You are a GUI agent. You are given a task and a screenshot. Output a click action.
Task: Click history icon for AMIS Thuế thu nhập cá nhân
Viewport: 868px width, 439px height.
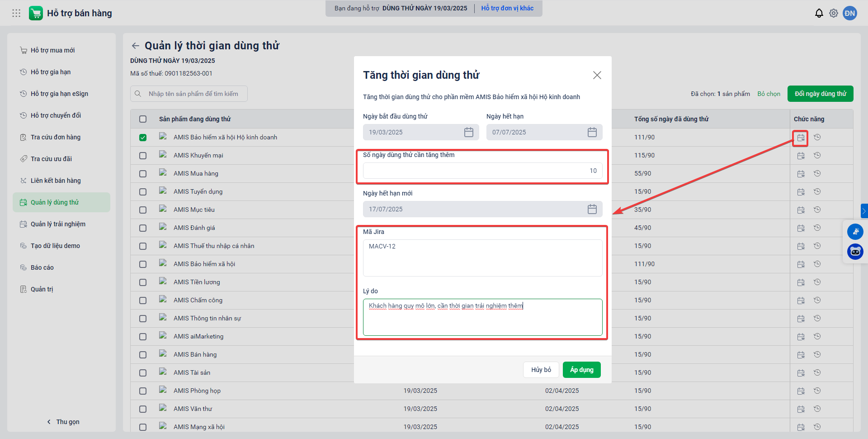pyautogui.click(x=817, y=246)
